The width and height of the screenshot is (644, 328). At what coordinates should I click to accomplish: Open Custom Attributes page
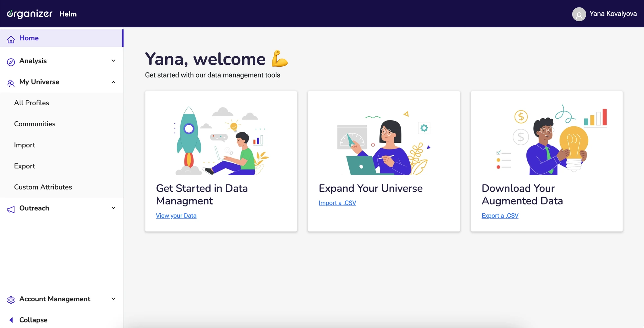point(43,187)
